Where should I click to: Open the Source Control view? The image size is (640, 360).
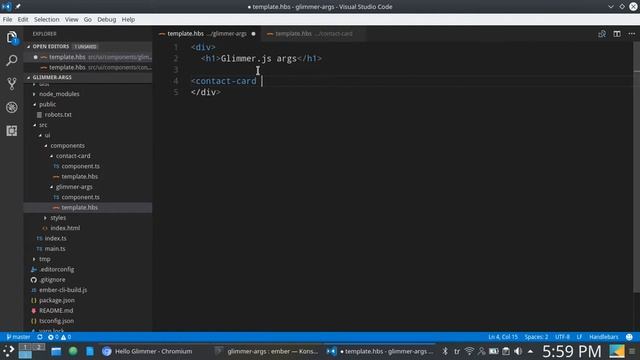tap(12, 84)
